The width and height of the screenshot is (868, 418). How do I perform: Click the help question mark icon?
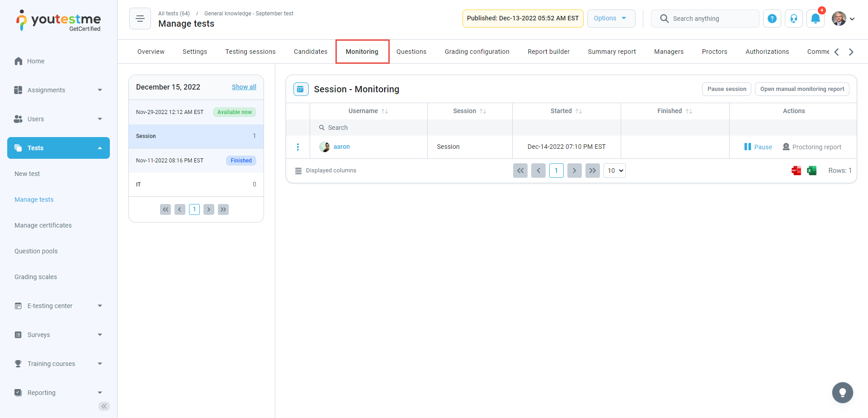tap(772, 19)
